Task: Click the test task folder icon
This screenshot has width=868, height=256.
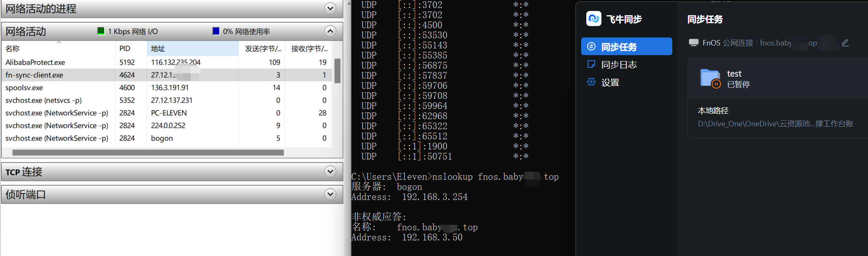Action: [x=710, y=78]
